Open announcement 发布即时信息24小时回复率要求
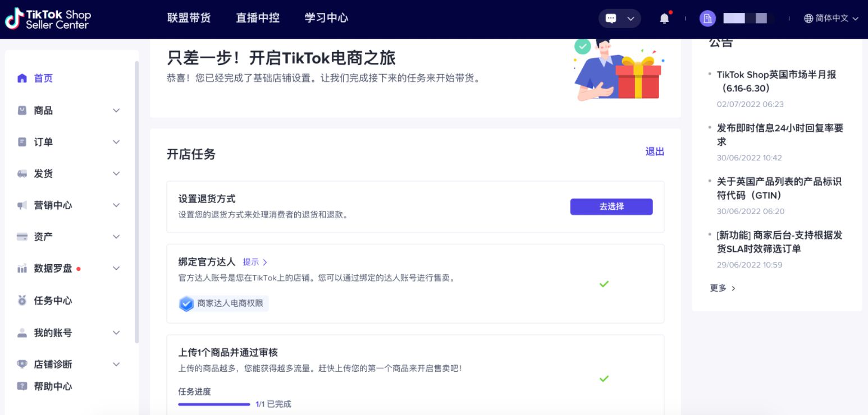This screenshot has height=415, width=868. coord(780,135)
